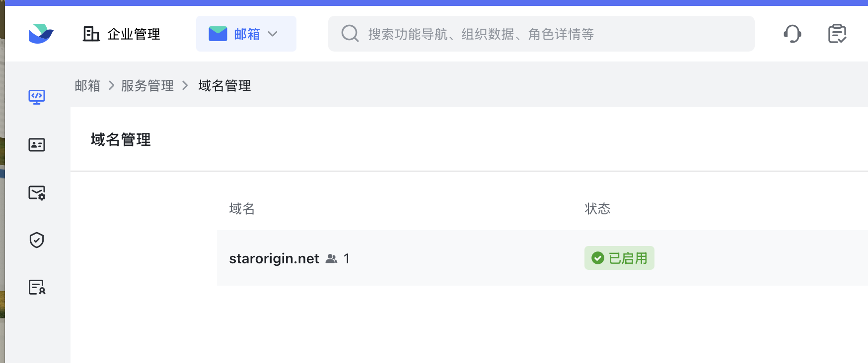
Task: Go to 邮箱 in breadcrumb
Action: (87, 86)
